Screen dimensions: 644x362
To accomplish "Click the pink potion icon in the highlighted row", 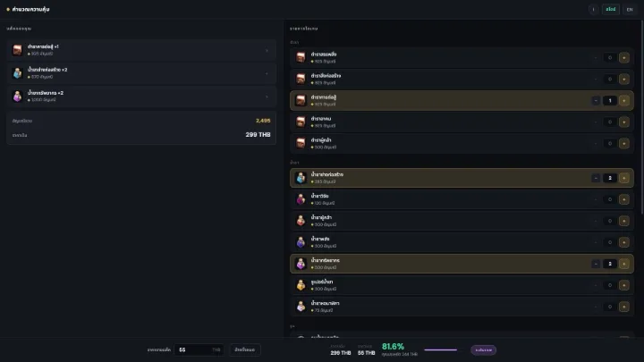I will click(301, 264).
